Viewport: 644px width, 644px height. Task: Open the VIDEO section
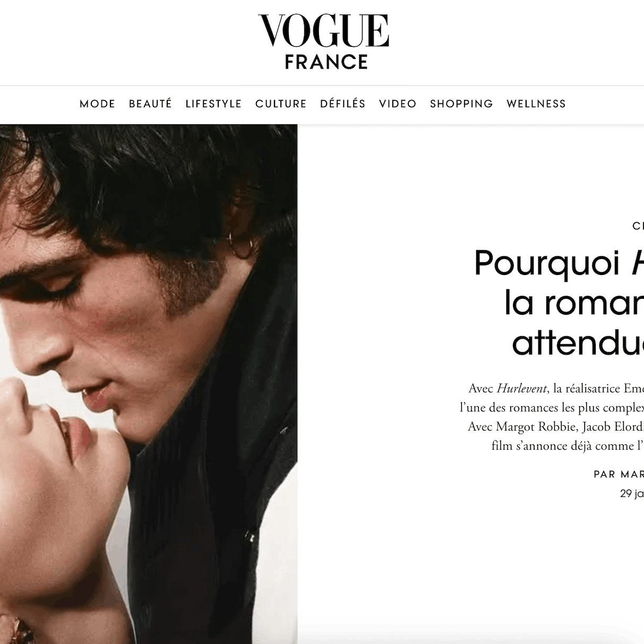point(398,104)
